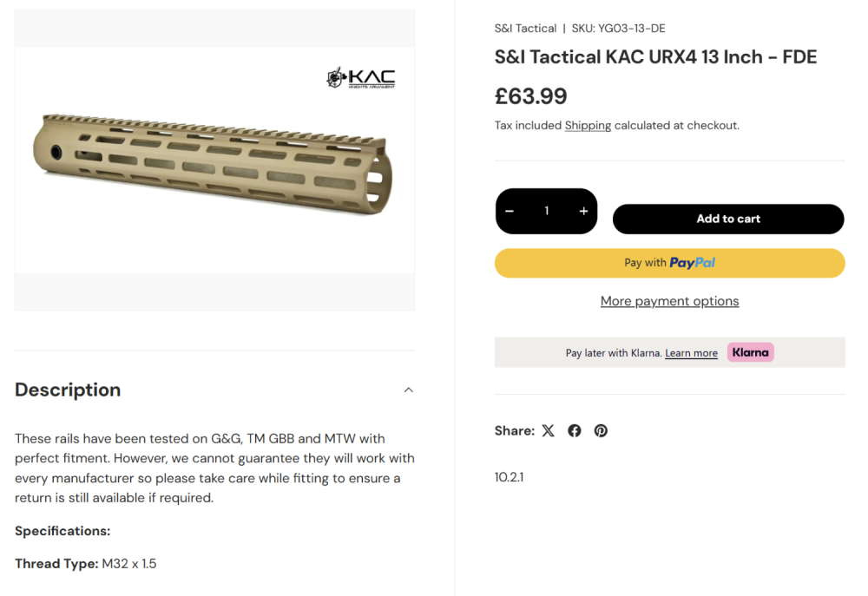Screen dimensions: 868x596
Task: Share product on Pinterest
Action: pos(601,430)
